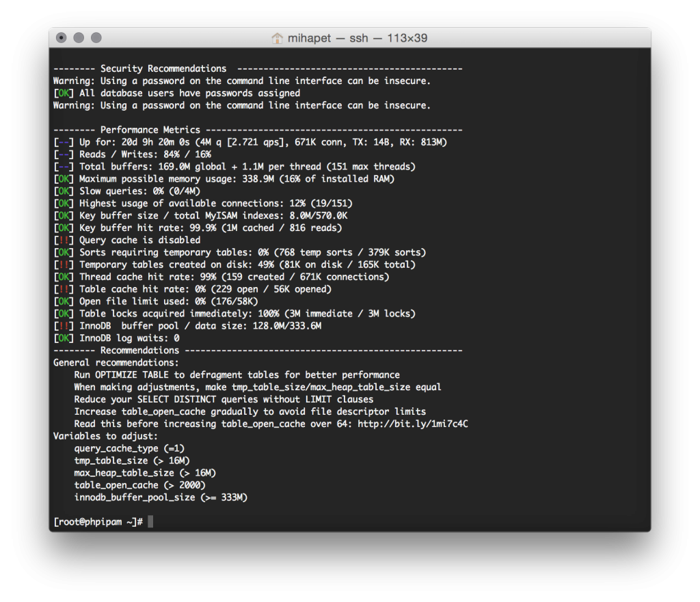Click the !! marker for Temporary tables on disk

click(x=64, y=264)
